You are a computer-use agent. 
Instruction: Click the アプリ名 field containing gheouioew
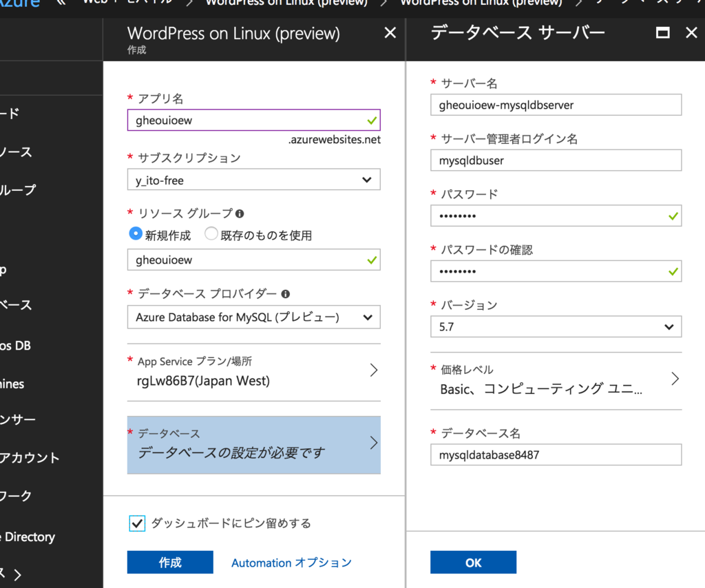(x=253, y=120)
